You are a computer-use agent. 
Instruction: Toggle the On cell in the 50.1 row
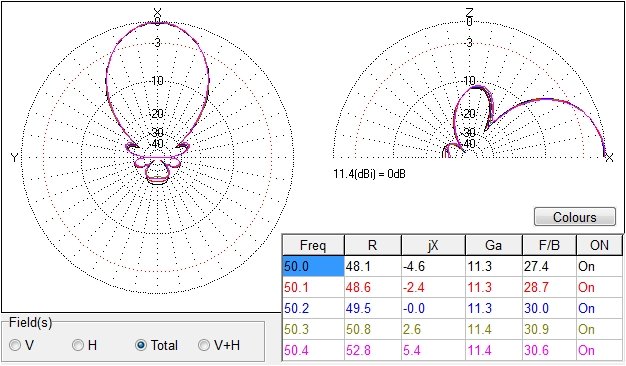pos(599,287)
